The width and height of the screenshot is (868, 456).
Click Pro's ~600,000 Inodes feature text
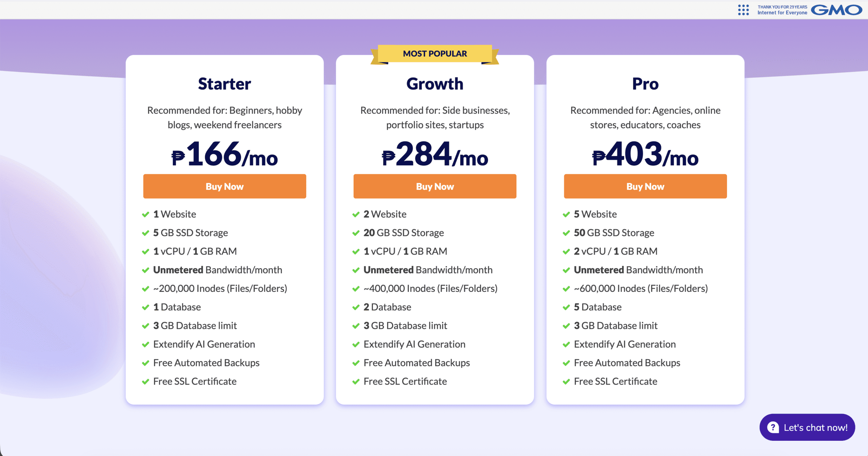[640, 289]
